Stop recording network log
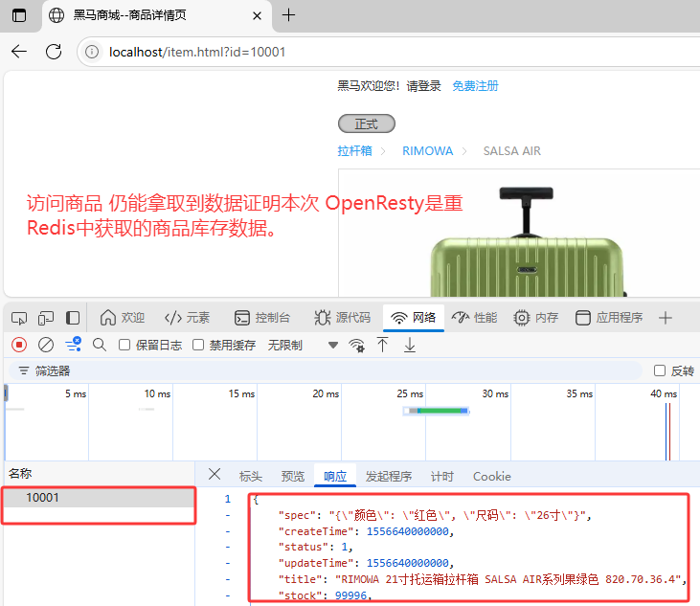 tap(19, 345)
